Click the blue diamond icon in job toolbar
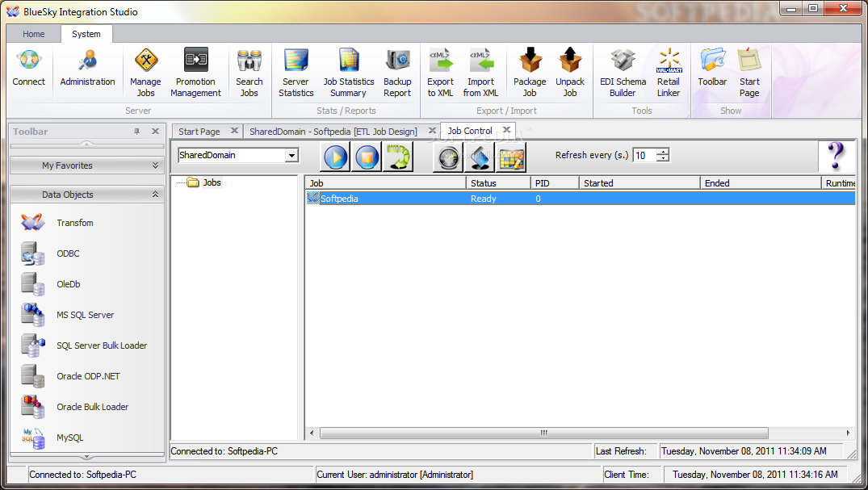Screen dimensions: 868x490 pos(480,157)
